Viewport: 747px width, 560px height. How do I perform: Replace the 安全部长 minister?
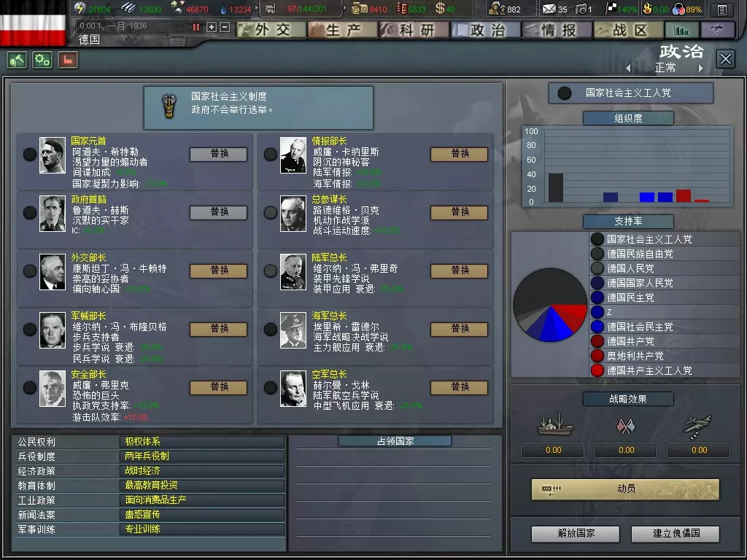[x=219, y=388]
